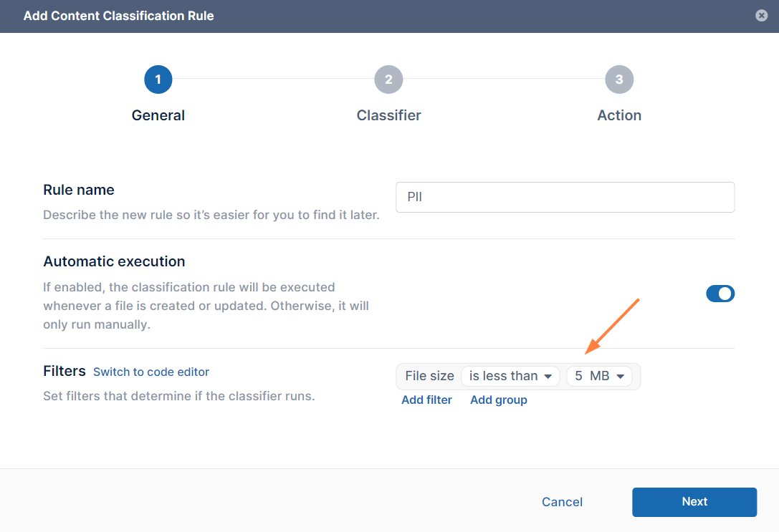Add a new filter
Screen dimensions: 779x532
426,400
